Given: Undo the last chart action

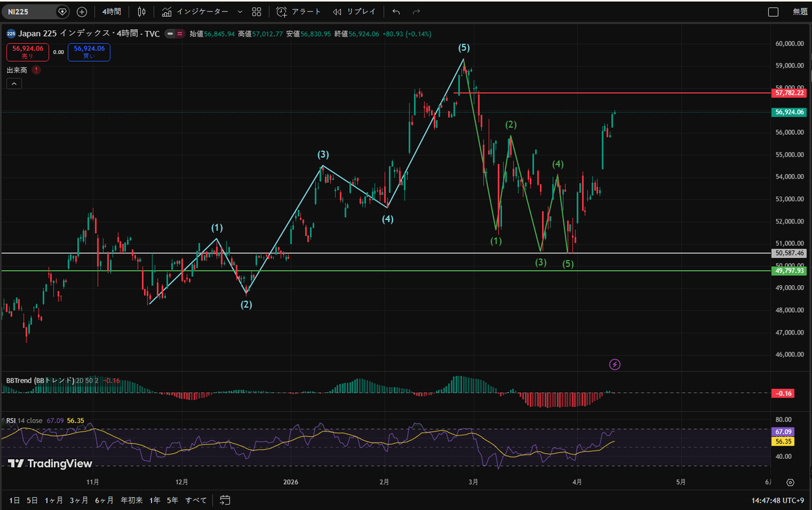Looking at the screenshot, I should 397,12.
